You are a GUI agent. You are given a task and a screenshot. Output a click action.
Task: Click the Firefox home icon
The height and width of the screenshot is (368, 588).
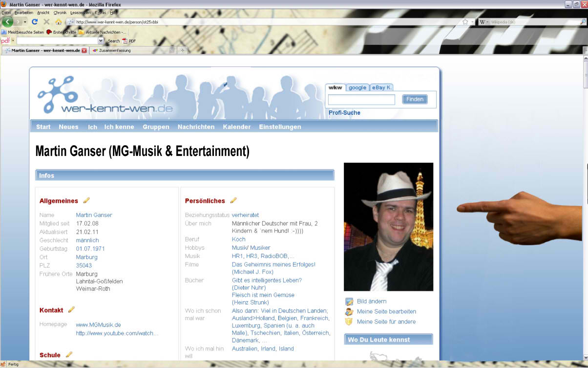point(59,22)
